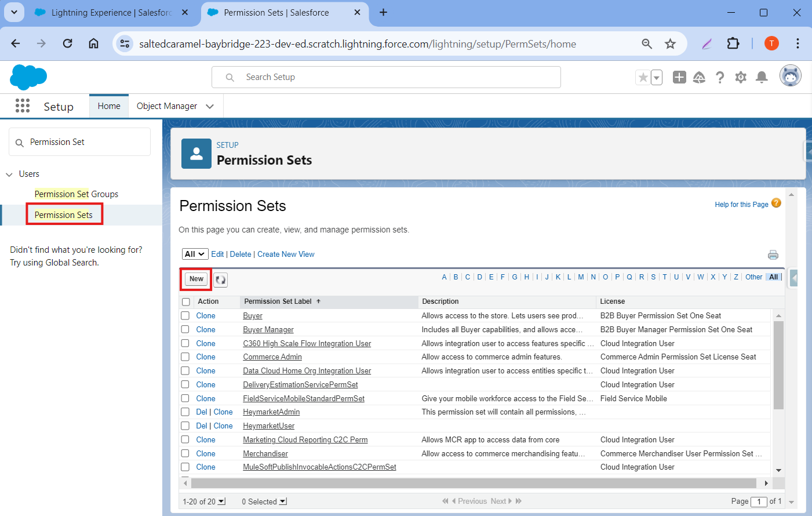812x516 pixels.
Task: Click the favorites star icon
Action: click(643, 77)
